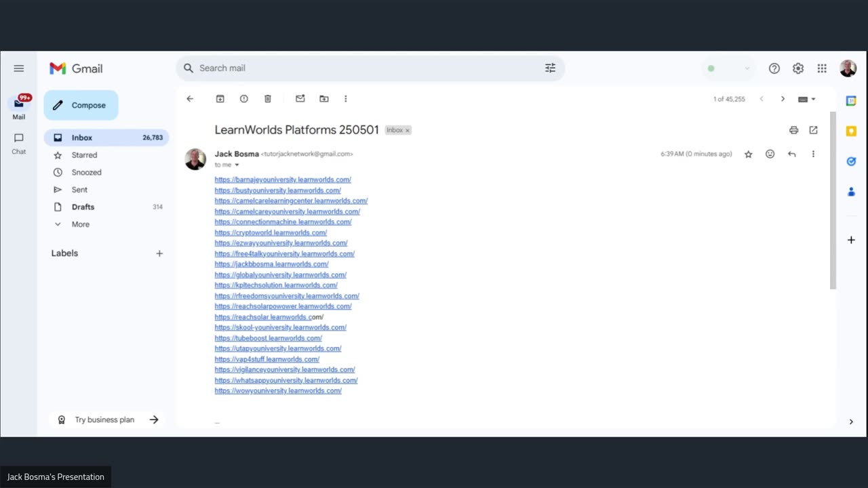The width and height of the screenshot is (868, 488).
Task: Open message more options menu
Action: (813, 155)
